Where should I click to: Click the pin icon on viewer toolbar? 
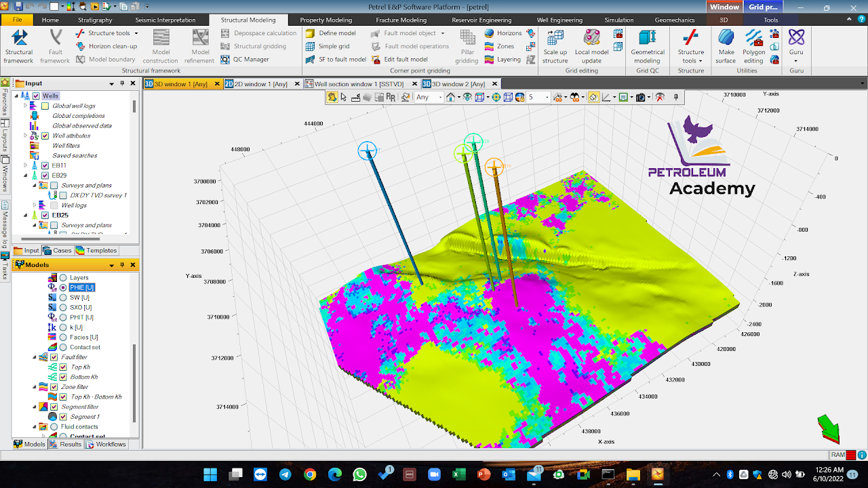[676, 97]
